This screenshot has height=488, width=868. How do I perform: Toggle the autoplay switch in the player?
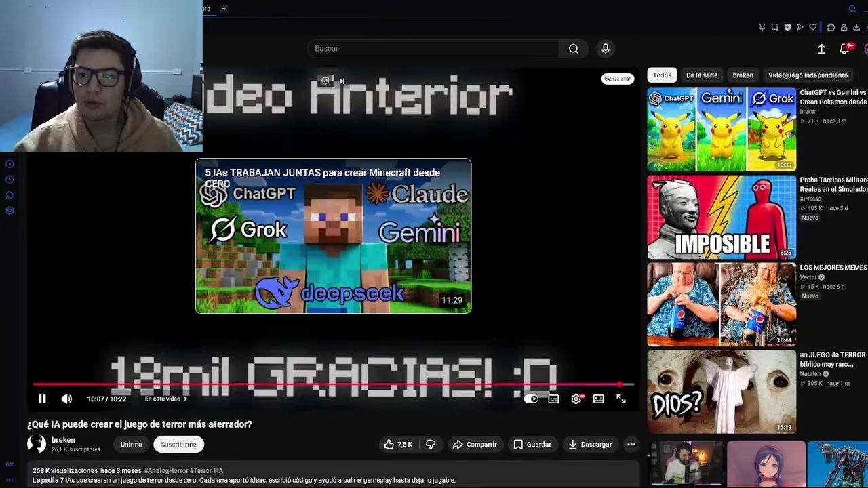(x=531, y=399)
